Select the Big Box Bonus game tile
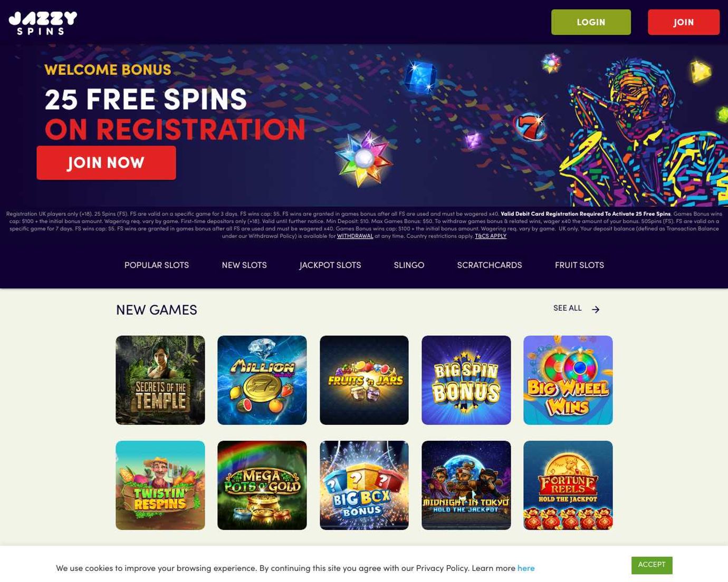 [364, 486]
